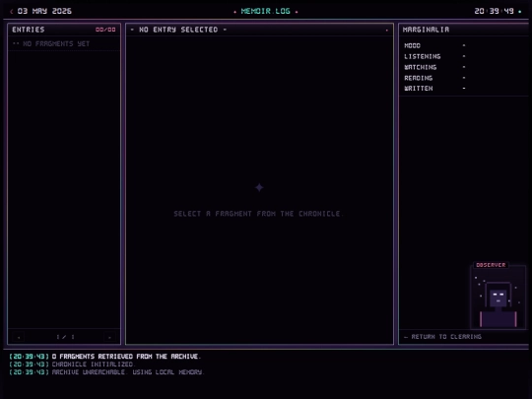This screenshot has width=532, height=399.
Task: Click the 'Archive unreachable' log line
Action: [x=106, y=372]
